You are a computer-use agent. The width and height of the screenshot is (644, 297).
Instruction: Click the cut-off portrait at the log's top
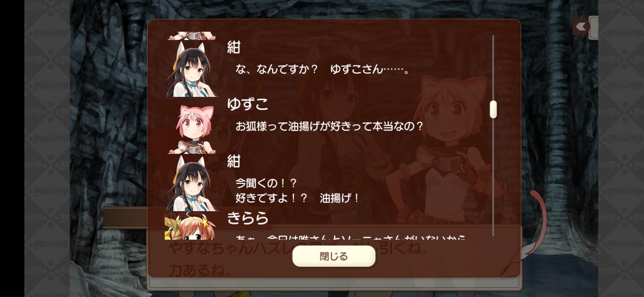click(x=191, y=36)
